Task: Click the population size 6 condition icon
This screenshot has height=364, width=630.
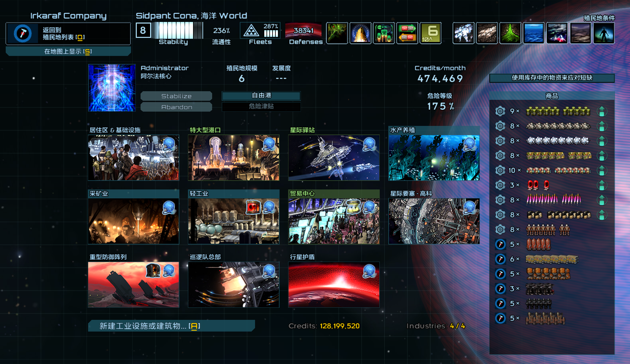Action: pos(430,33)
